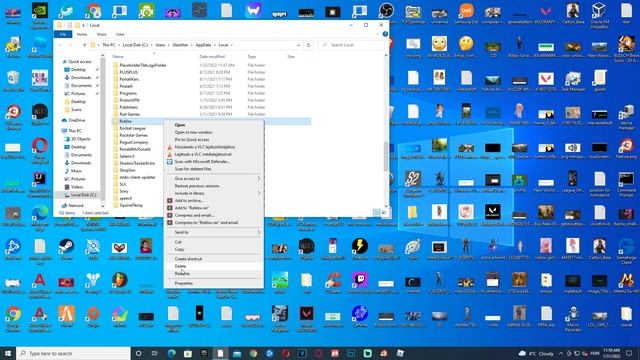Switch to the Home ribbon tab

[82, 34]
